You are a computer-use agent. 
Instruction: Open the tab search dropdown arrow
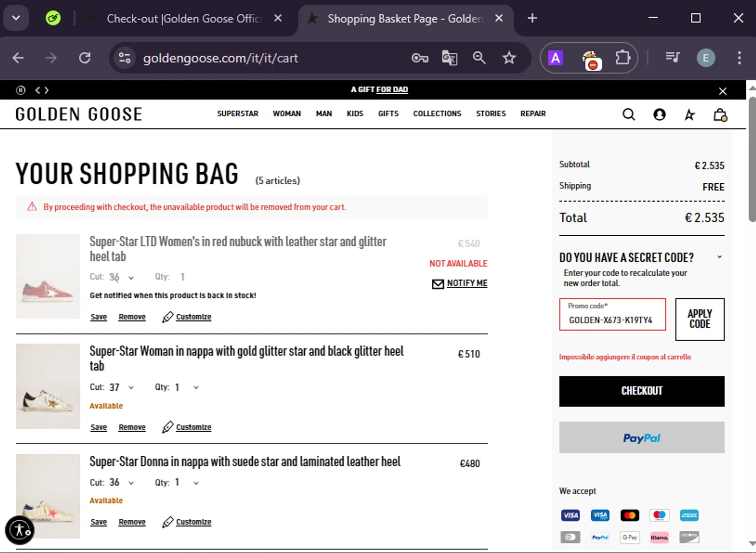click(x=16, y=18)
